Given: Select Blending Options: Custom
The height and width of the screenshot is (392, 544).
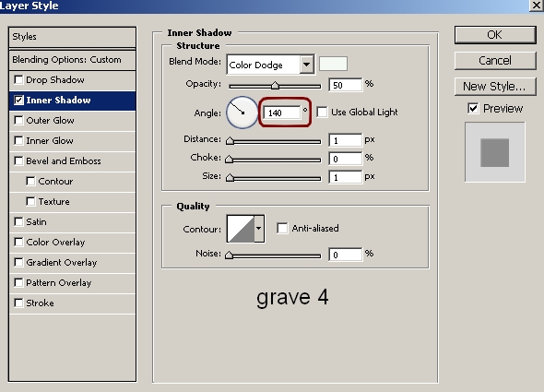Looking at the screenshot, I should [72, 60].
